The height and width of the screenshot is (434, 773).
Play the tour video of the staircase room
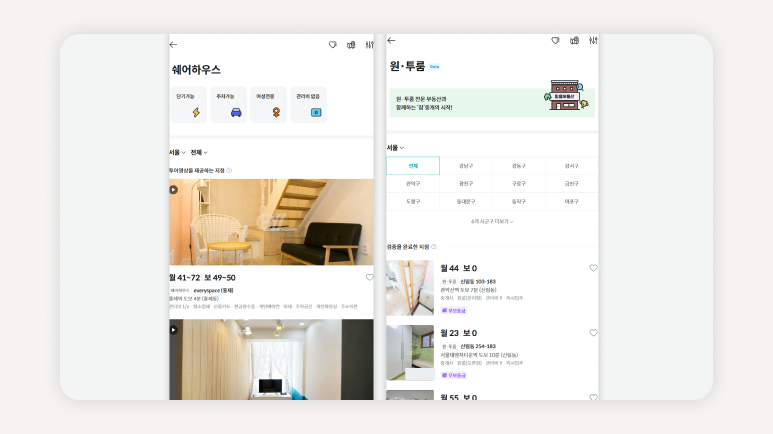pyautogui.click(x=174, y=189)
